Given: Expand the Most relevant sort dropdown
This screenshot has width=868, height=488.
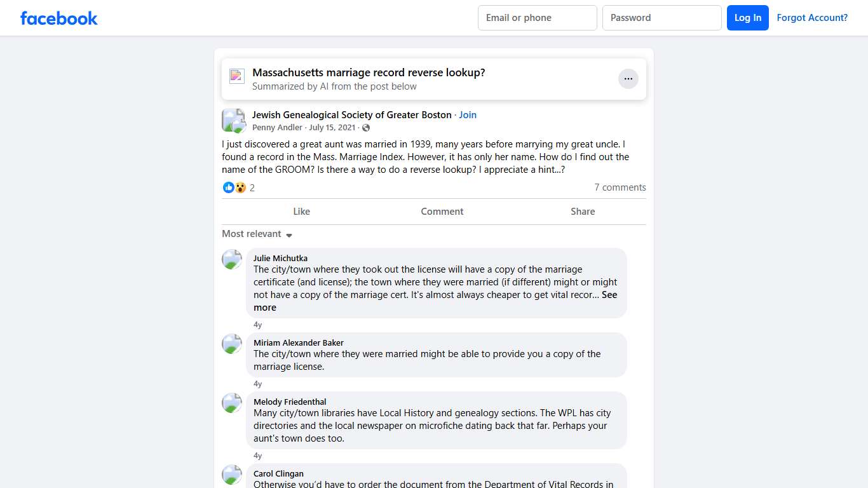Looking at the screenshot, I should (x=257, y=234).
